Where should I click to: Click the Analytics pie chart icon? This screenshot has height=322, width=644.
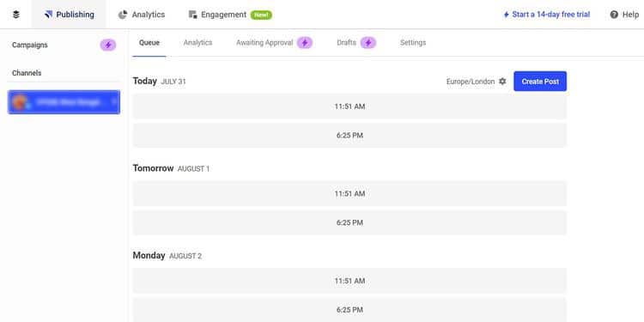click(x=123, y=15)
